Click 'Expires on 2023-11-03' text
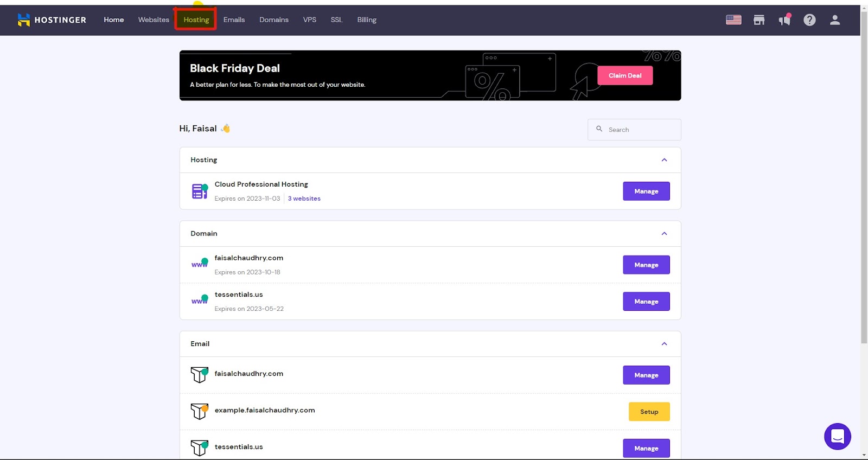The height and width of the screenshot is (460, 868). coord(247,199)
